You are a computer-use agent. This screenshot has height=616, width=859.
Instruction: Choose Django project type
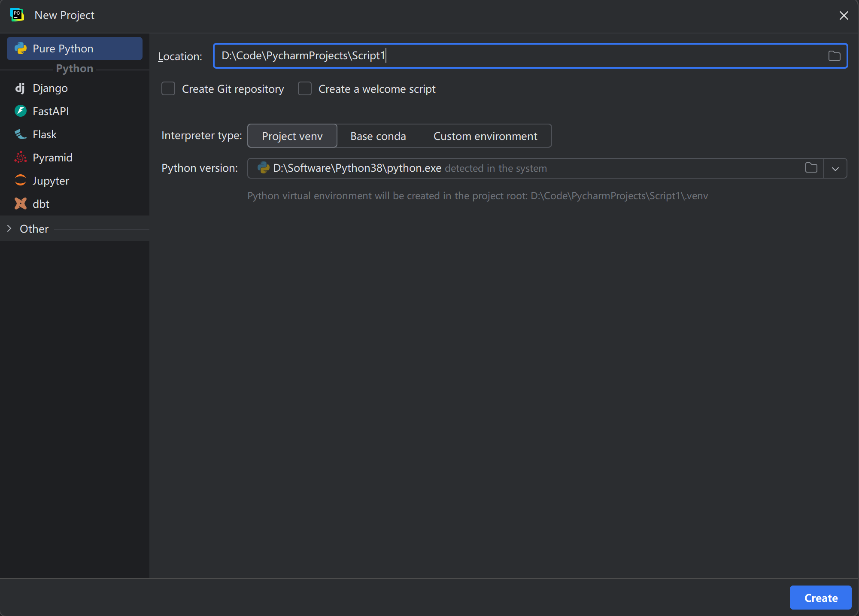point(75,88)
